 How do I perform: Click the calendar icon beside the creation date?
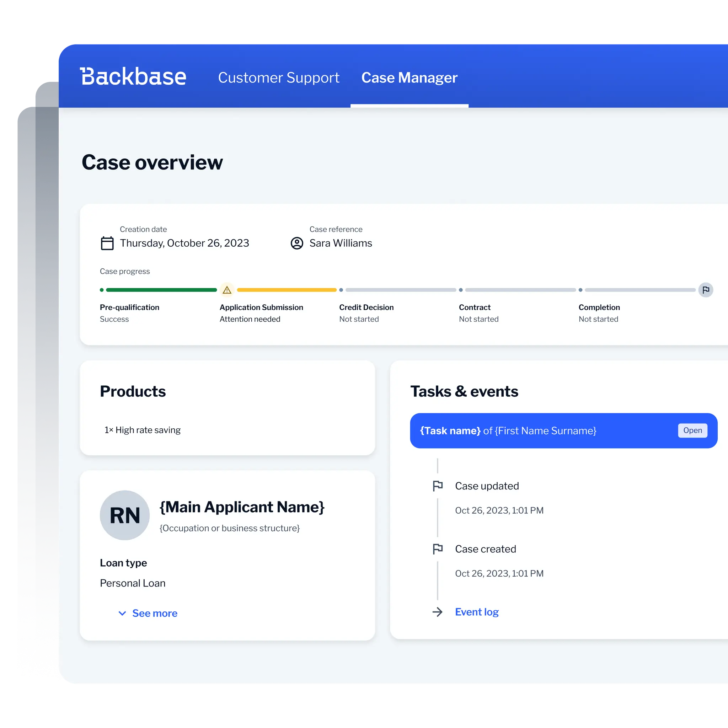coord(107,243)
